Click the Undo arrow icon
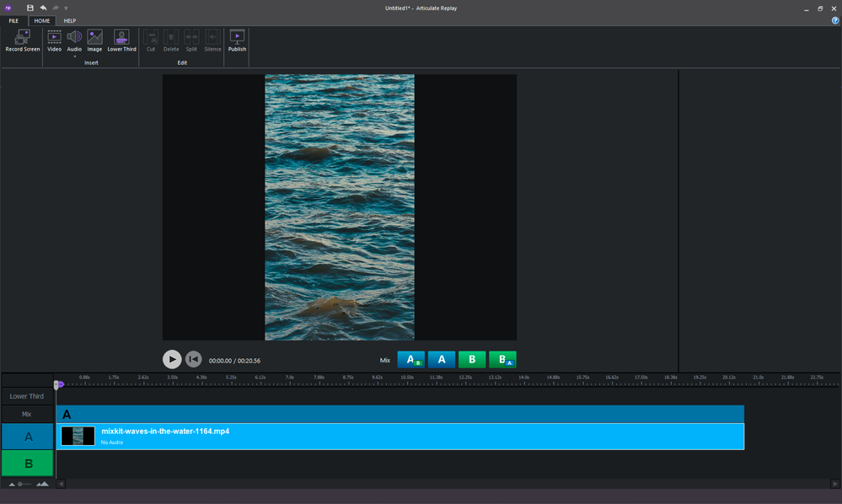Image resolution: width=842 pixels, height=504 pixels. point(43,8)
